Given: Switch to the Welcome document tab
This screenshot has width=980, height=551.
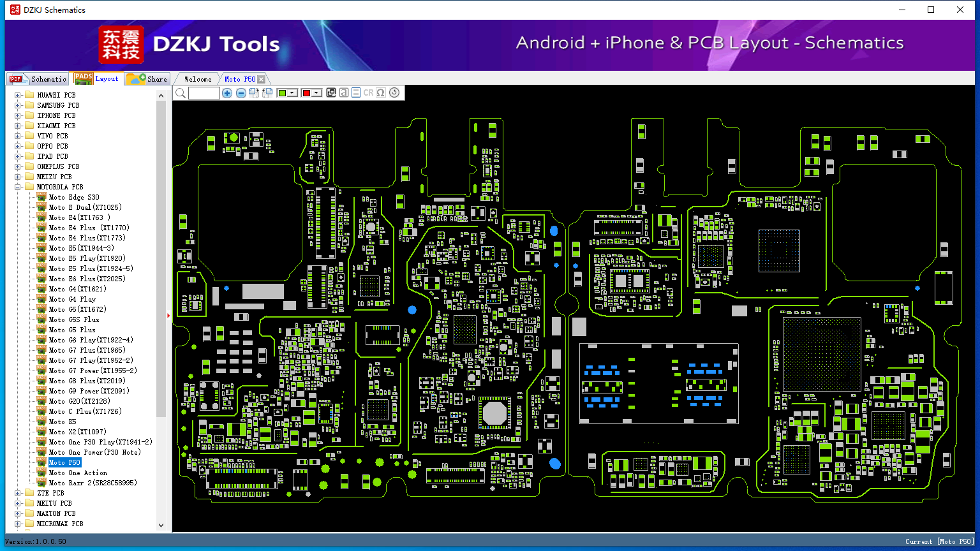Looking at the screenshot, I should (198, 79).
